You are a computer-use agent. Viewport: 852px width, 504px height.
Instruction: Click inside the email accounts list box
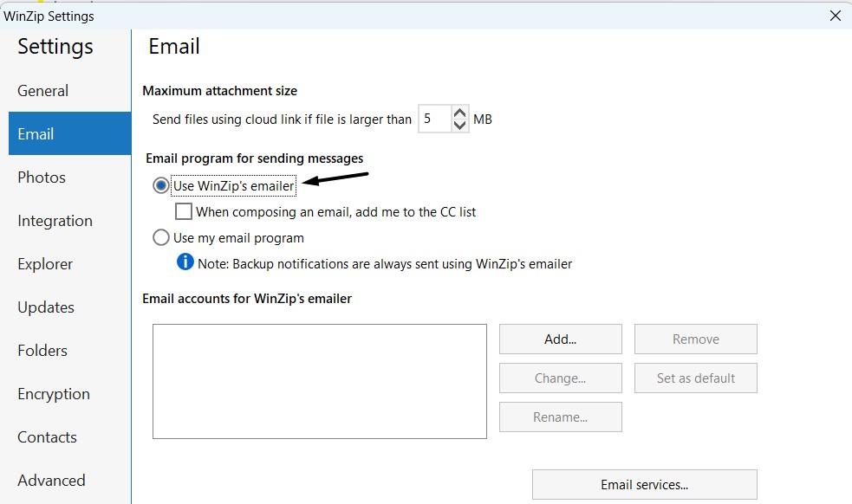click(x=319, y=381)
